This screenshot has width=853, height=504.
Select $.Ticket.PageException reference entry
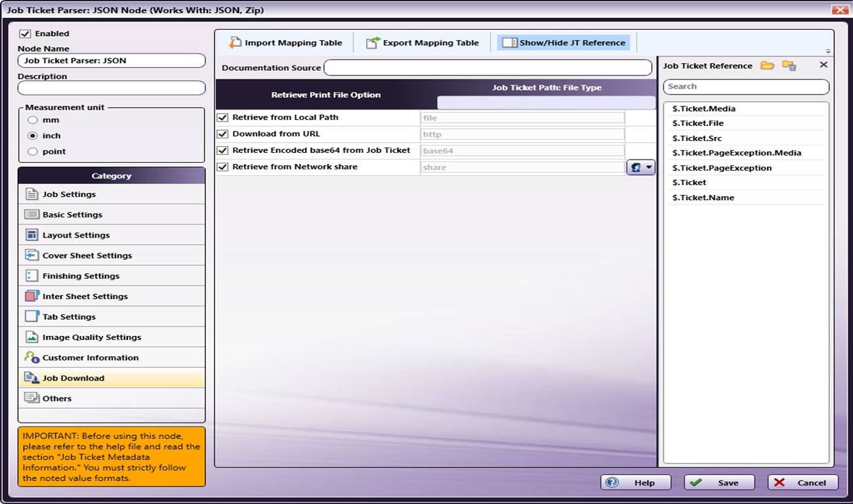tap(746, 168)
